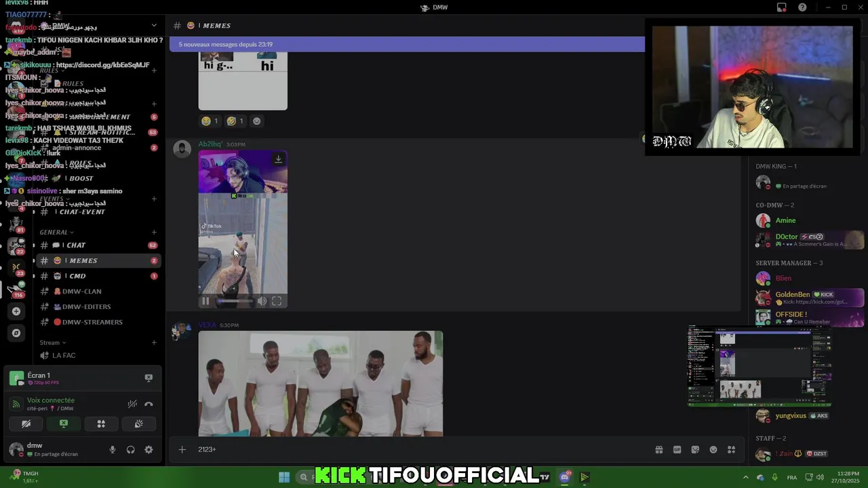Viewport: 868px width, 488px height.
Task: Show hidden system tray icons
Action: [745, 477]
